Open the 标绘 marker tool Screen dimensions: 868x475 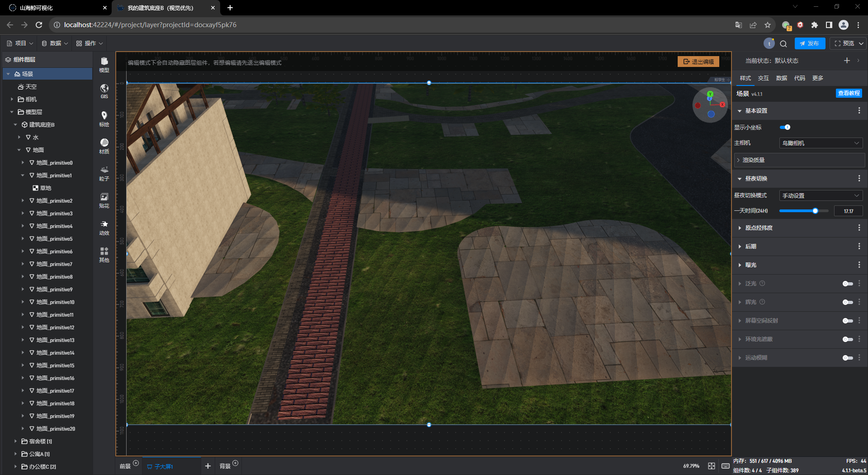104,119
